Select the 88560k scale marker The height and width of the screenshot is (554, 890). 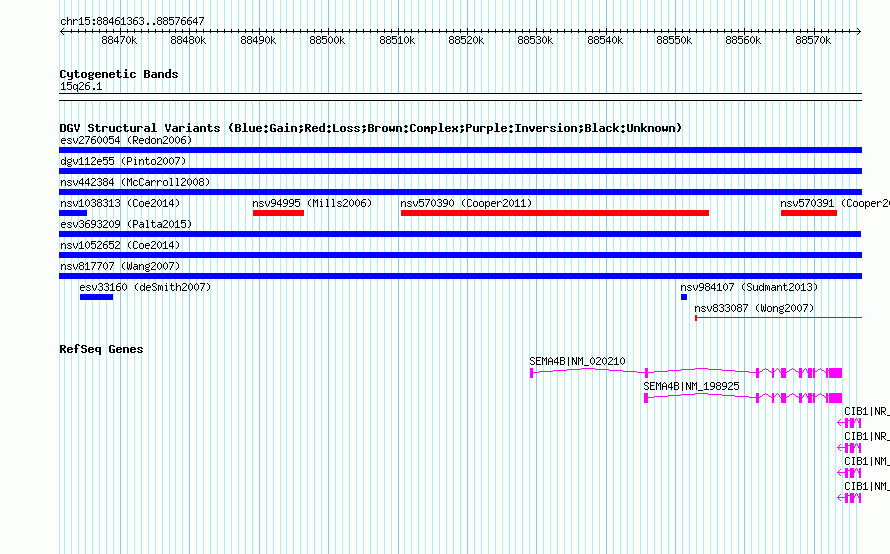(744, 40)
